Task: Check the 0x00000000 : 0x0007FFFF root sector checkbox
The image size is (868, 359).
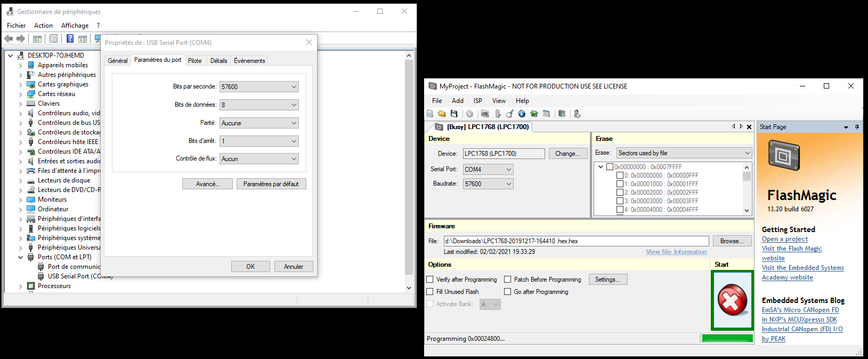Action: (610, 167)
